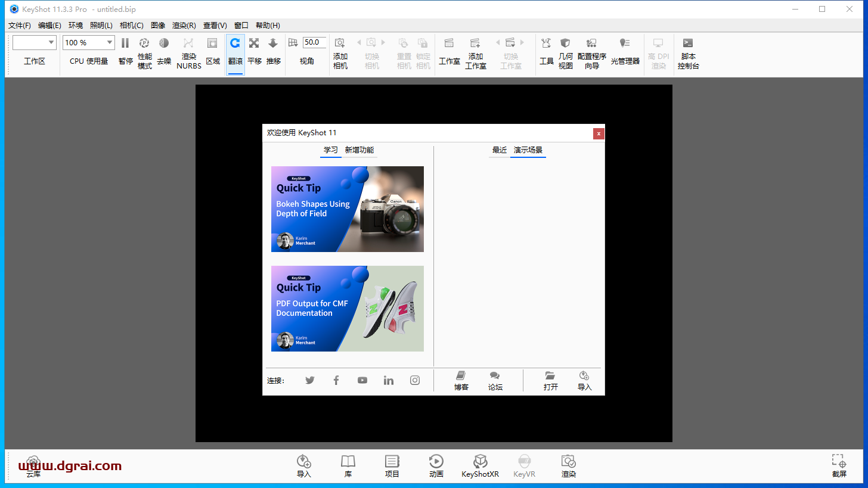Open the Light Manager (光管理器)
The width and height of the screenshot is (868, 488).
[x=625, y=43]
